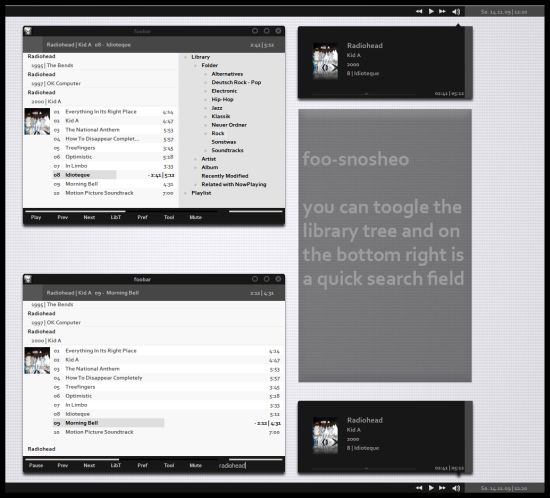Click speaker volume icon in top bar
The width and height of the screenshot is (550, 498).
coord(456,12)
